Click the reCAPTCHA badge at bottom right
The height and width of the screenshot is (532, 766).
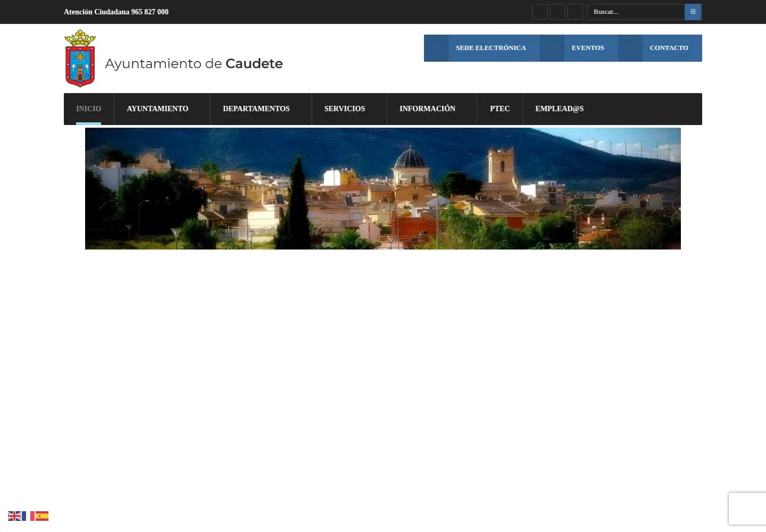[x=747, y=509]
